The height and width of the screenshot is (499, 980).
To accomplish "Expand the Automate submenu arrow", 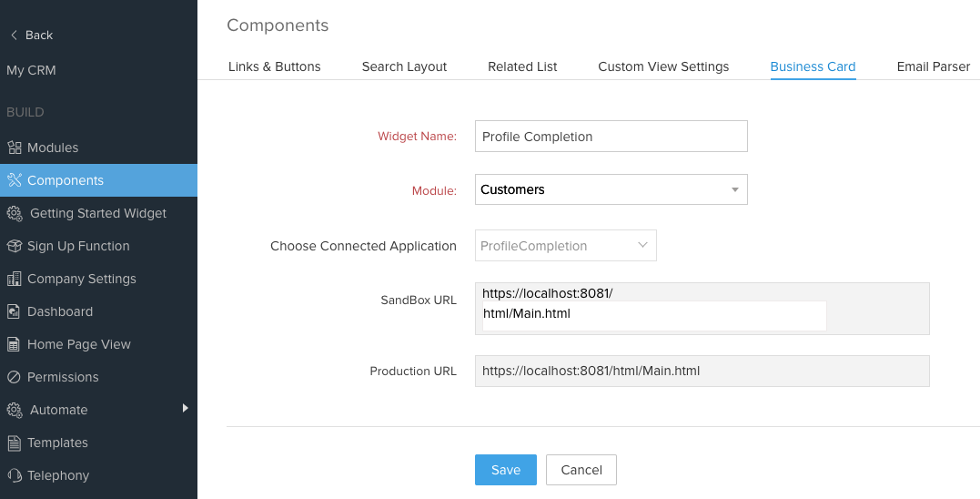I will [x=185, y=409].
